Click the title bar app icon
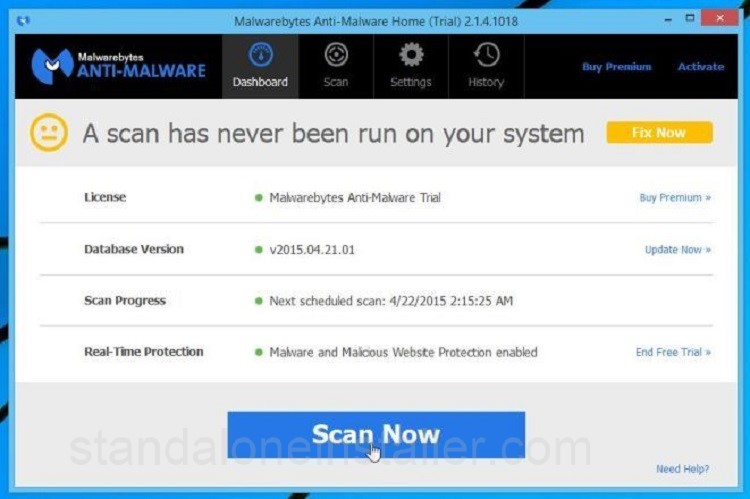 (23, 21)
